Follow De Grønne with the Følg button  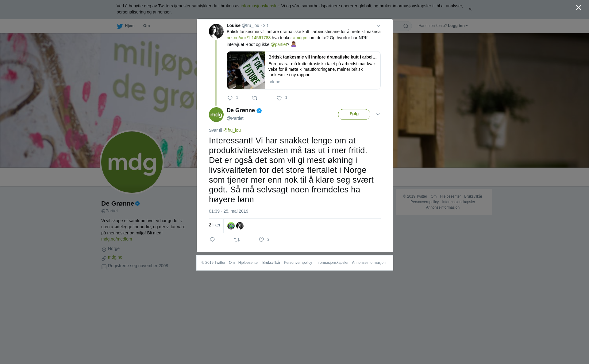(354, 114)
